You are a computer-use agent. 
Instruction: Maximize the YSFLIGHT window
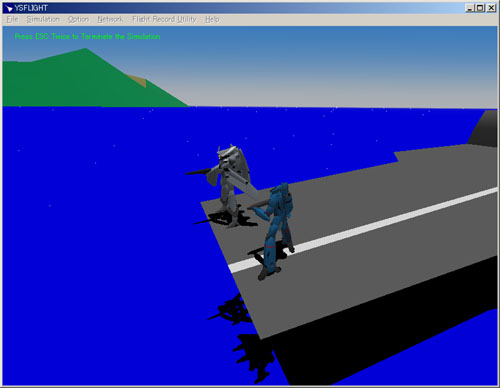point(480,8)
